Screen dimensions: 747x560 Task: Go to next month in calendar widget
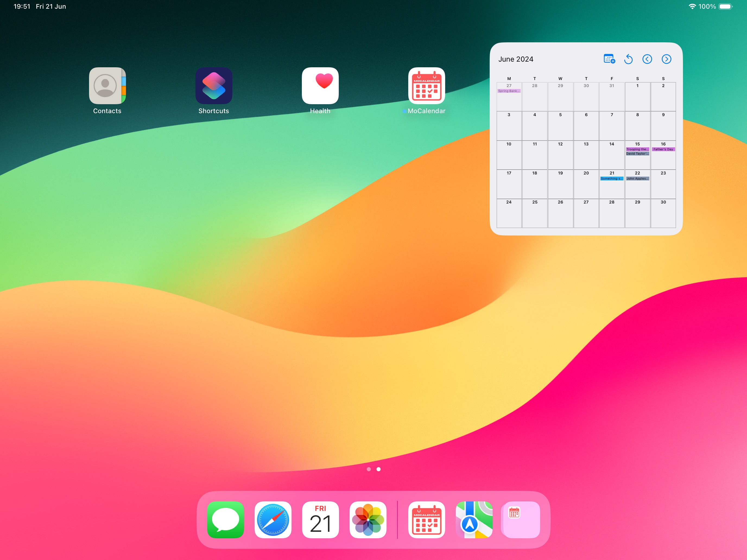click(666, 59)
